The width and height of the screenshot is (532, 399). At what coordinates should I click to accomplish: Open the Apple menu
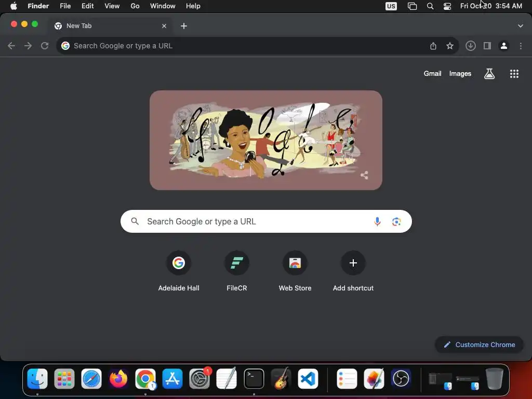pyautogui.click(x=14, y=6)
